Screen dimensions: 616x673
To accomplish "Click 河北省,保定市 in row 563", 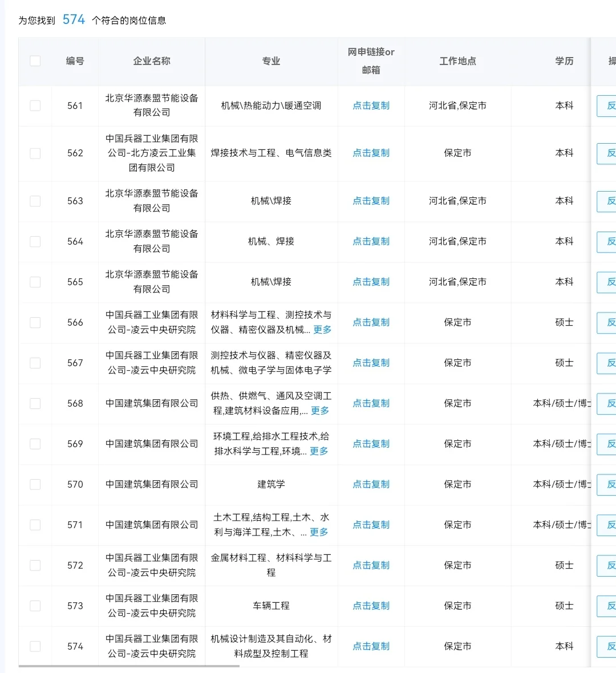I will click(457, 201).
